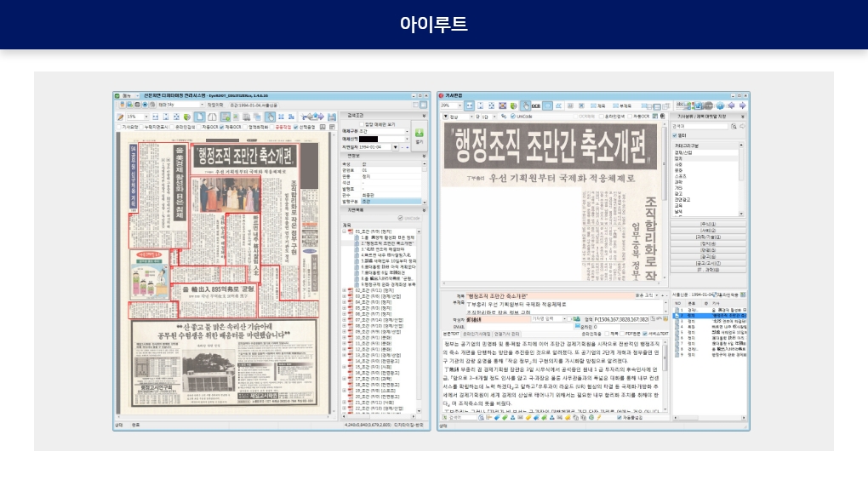Select 스포츠 in category list

[680, 176]
